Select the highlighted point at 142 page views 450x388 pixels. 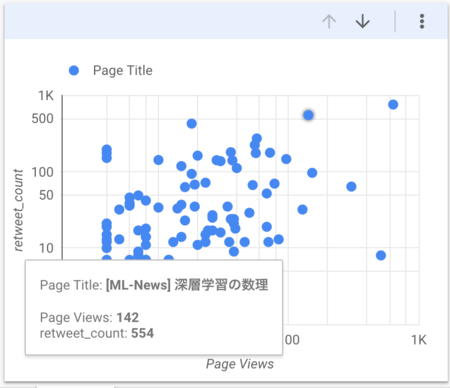click(308, 115)
